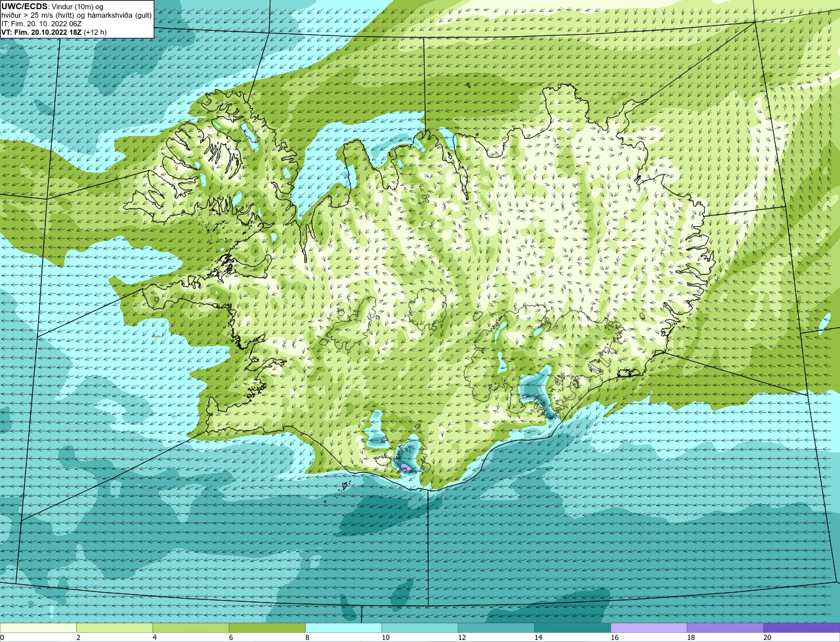This screenshot has height=642, width=840.
Task: Click the dark purple above-20 m/s swatch
Action: point(801,628)
